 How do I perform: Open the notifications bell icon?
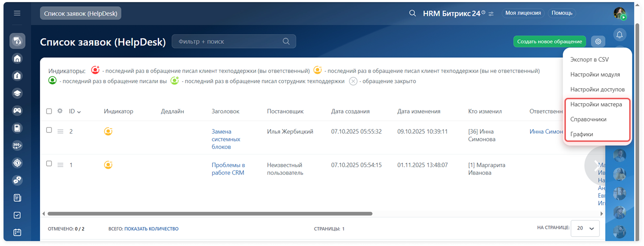619,34
